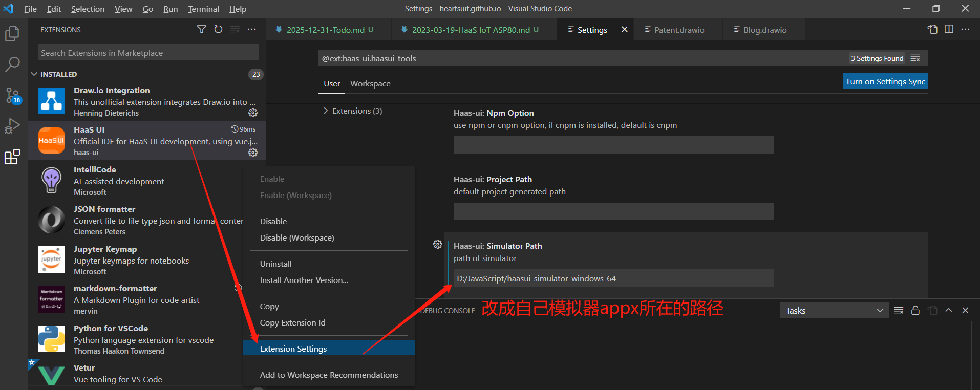The image size is (980, 390).
Task: Select the HaaS UI extension icon
Action: 51,140
